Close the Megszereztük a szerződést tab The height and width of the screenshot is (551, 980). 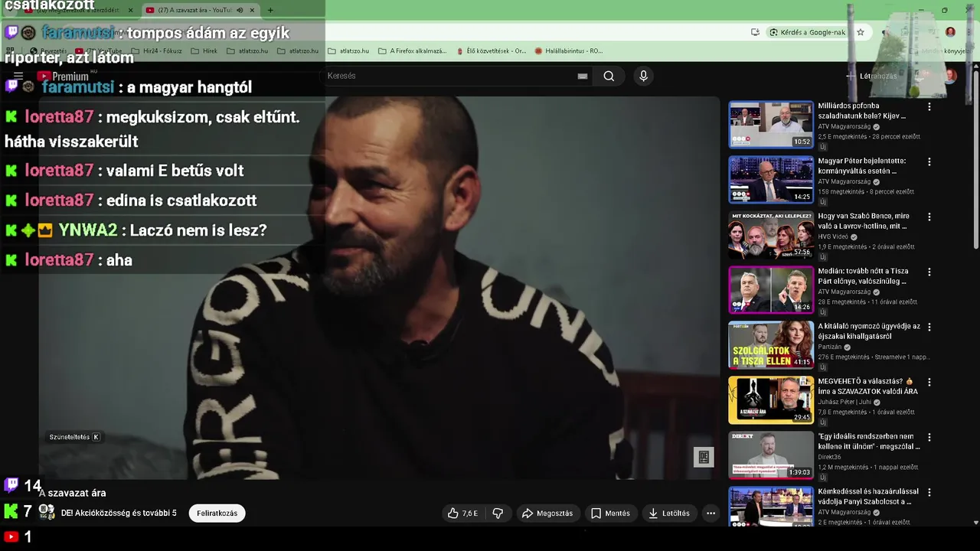[x=131, y=10]
